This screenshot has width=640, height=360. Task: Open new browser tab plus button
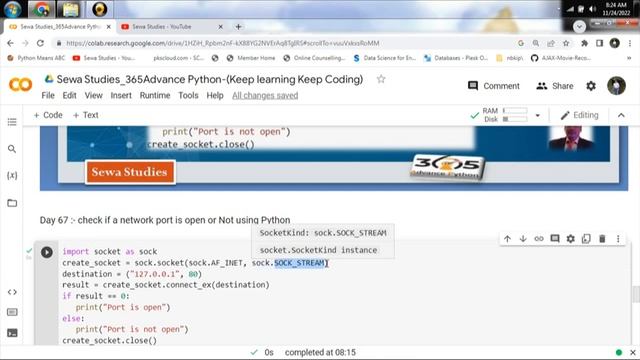[238, 27]
